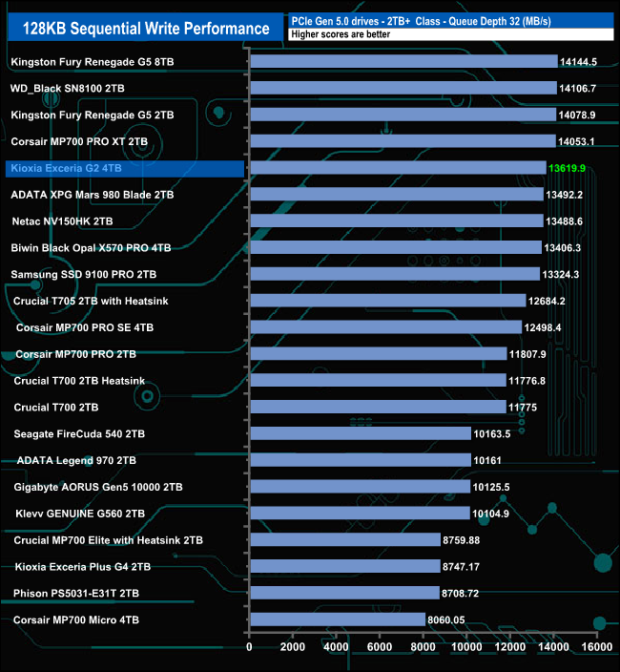Image resolution: width=620 pixels, height=672 pixels.
Task: Select 'Samsung SSD 9100 PRO 2TB' label
Action: (x=84, y=274)
